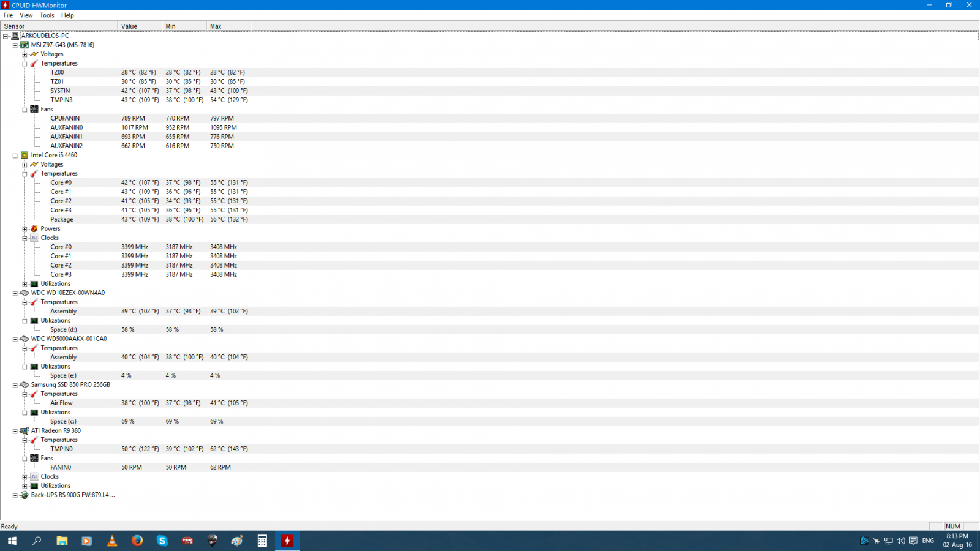Click the 1017 RPM value for AUXFANIN0
This screenshot has height=551, width=980.
135,127
